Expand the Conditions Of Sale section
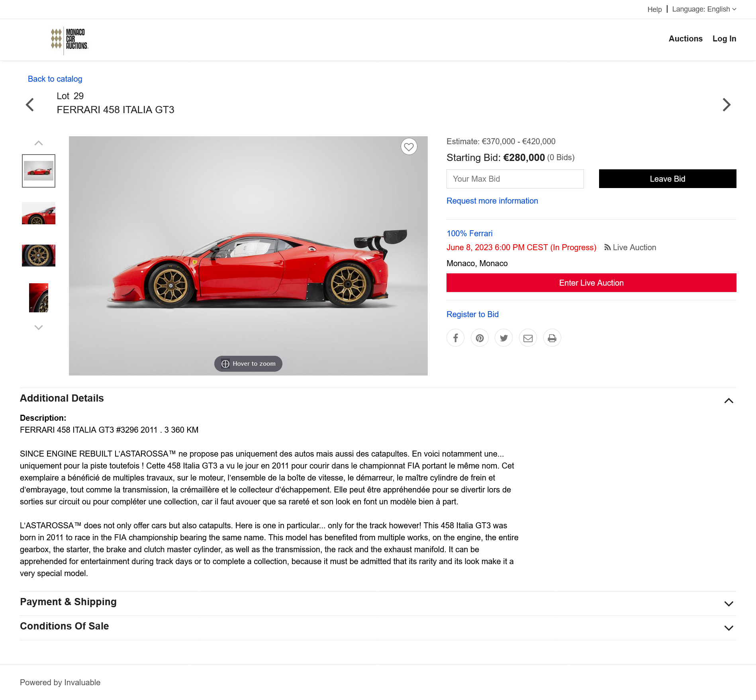The width and height of the screenshot is (756, 700). point(729,628)
